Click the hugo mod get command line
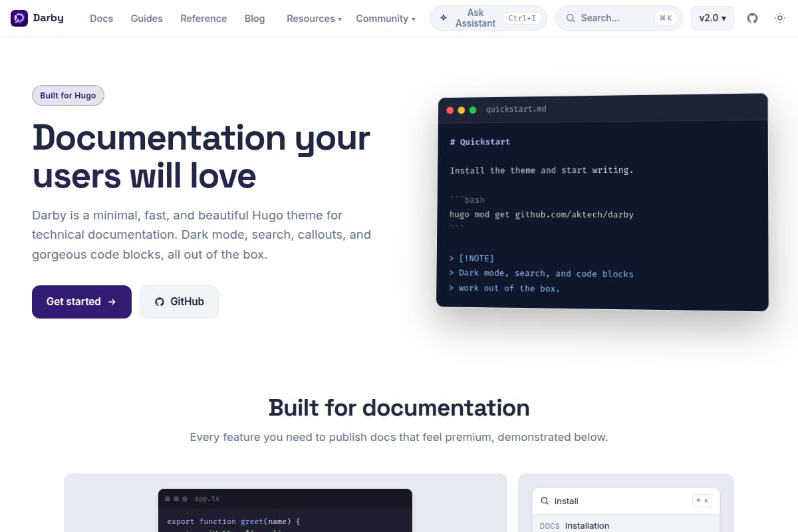 pyautogui.click(x=541, y=215)
